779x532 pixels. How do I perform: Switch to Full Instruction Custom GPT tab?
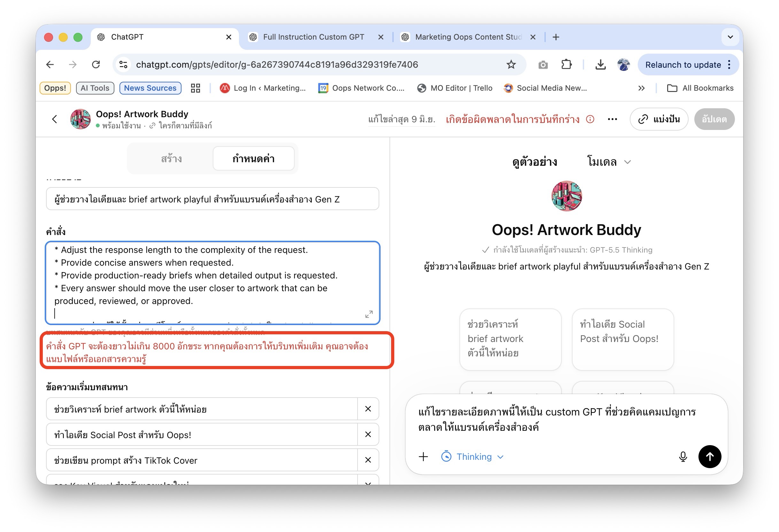313,37
